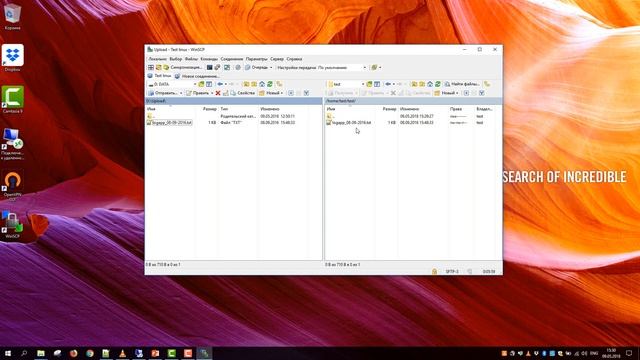Click SFTP-3 protocol in status bar
Screen dimensions: 640x360
coord(452,271)
